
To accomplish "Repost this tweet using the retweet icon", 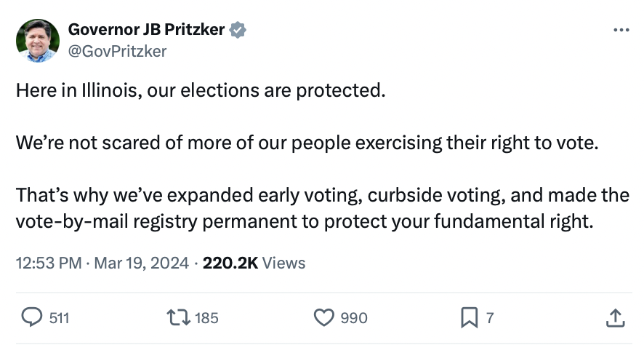I will pyautogui.click(x=177, y=317).
